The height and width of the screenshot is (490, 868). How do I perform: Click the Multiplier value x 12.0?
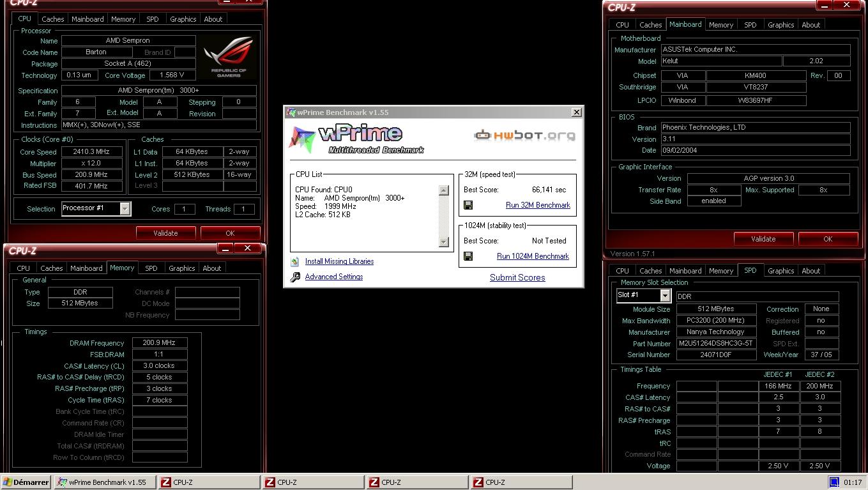point(92,164)
